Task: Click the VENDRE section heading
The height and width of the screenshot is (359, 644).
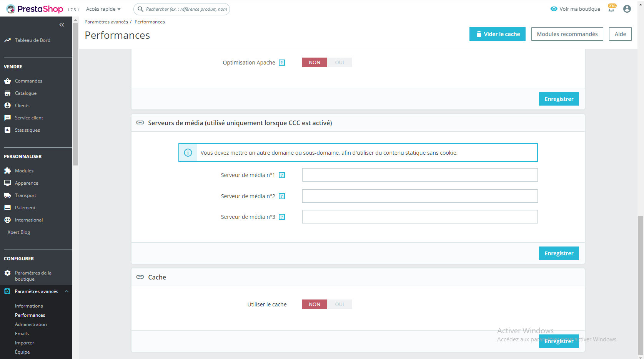Action: coord(13,66)
